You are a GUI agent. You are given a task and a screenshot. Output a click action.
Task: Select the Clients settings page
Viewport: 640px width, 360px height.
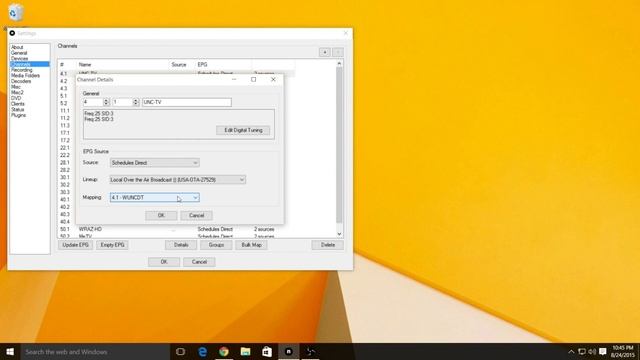point(18,104)
